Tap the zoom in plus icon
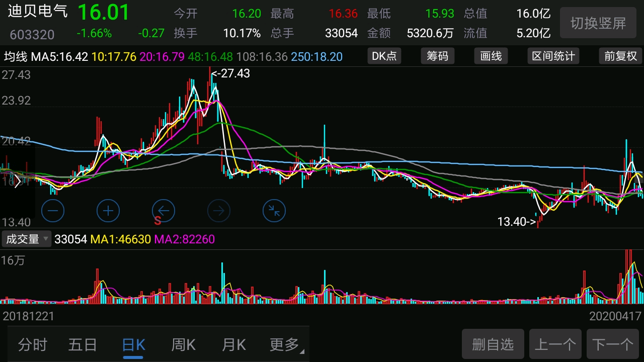644x362 pixels. 108,211
